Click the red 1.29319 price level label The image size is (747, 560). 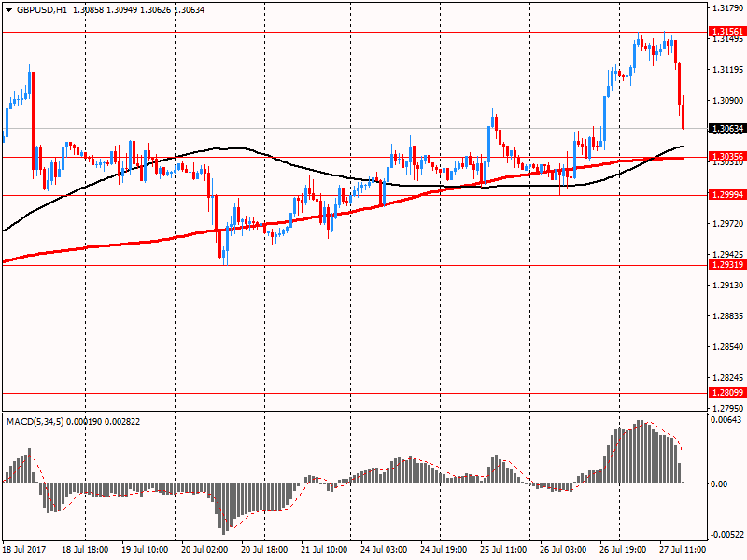pyautogui.click(x=727, y=265)
